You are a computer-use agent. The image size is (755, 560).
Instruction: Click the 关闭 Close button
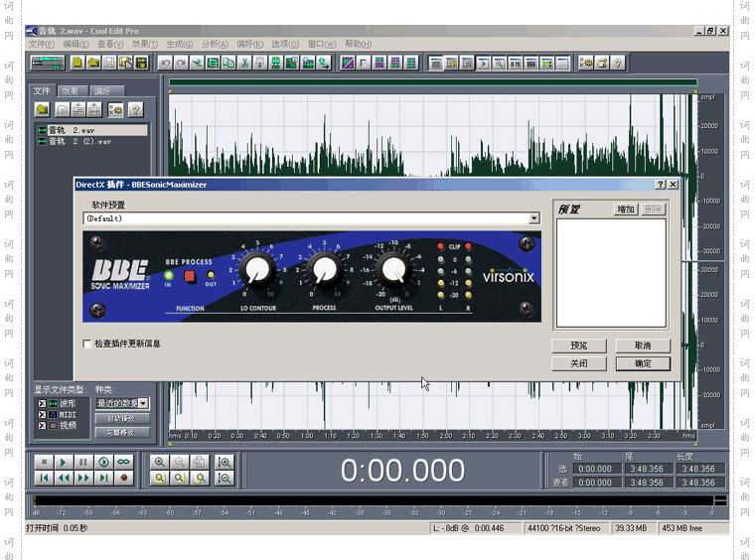pyautogui.click(x=579, y=363)
